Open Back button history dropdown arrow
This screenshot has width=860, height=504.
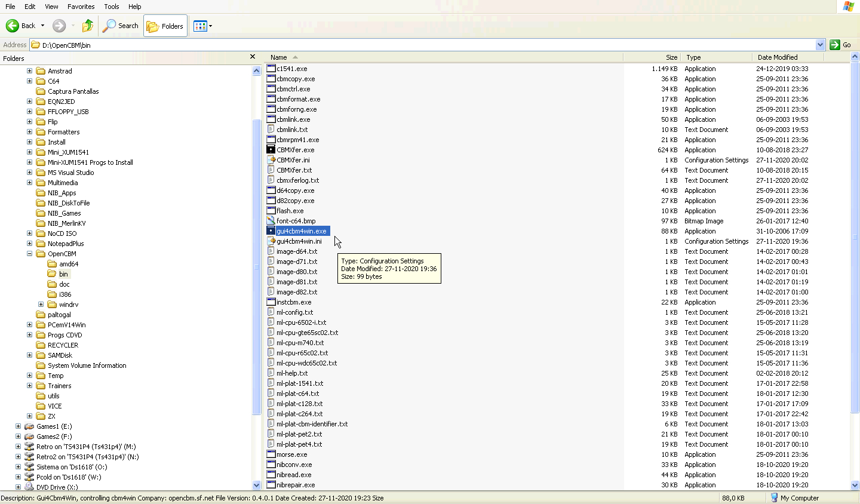pyautogui.click(x=42, y=26)
